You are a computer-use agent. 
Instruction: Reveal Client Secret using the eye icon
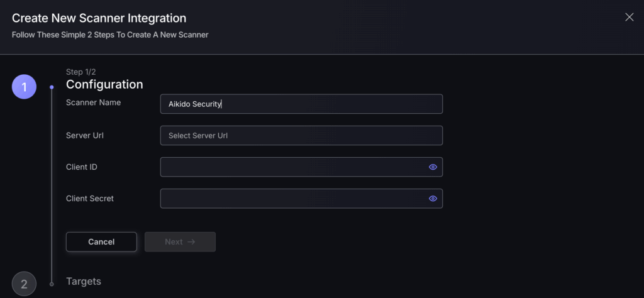tap(433, 199)
